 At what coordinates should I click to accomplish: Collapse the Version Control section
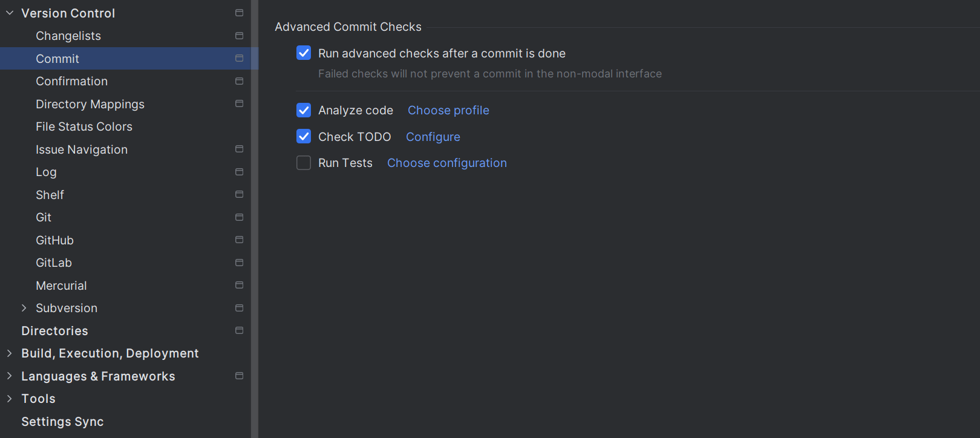point(10,13)
